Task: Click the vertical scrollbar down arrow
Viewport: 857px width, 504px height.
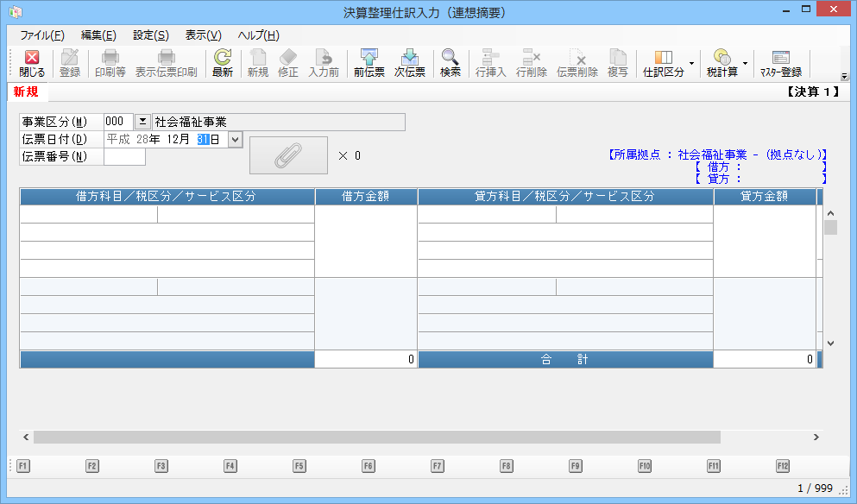Action: click(x=830, y=343)
